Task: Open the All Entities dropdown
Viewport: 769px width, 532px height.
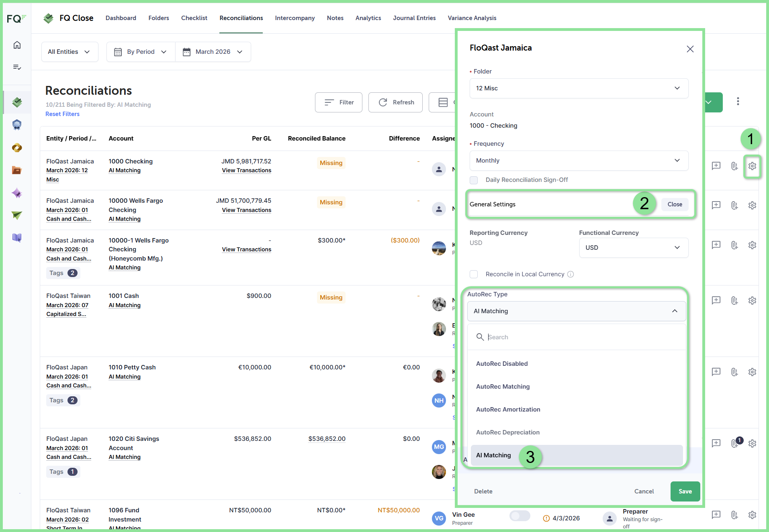Action: 70,52
